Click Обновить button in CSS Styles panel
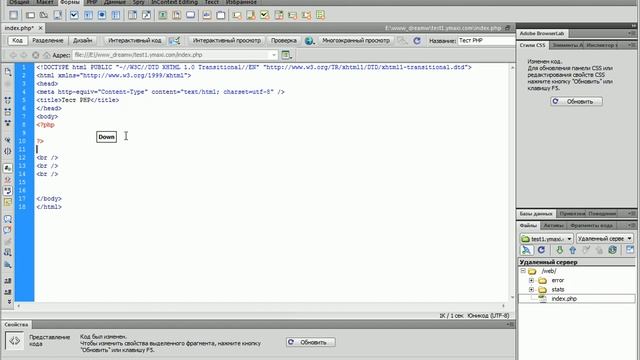 coord(576,101)
